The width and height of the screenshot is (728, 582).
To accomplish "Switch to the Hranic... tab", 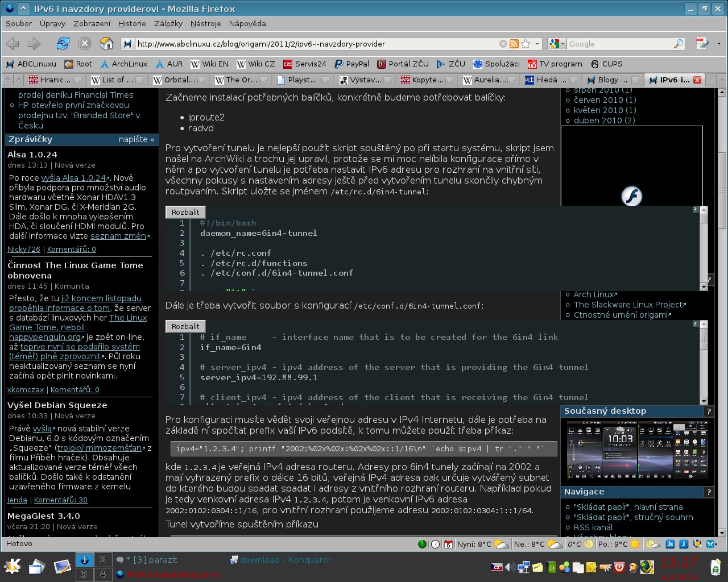I will pyautogui.click(x=55, y=80).
